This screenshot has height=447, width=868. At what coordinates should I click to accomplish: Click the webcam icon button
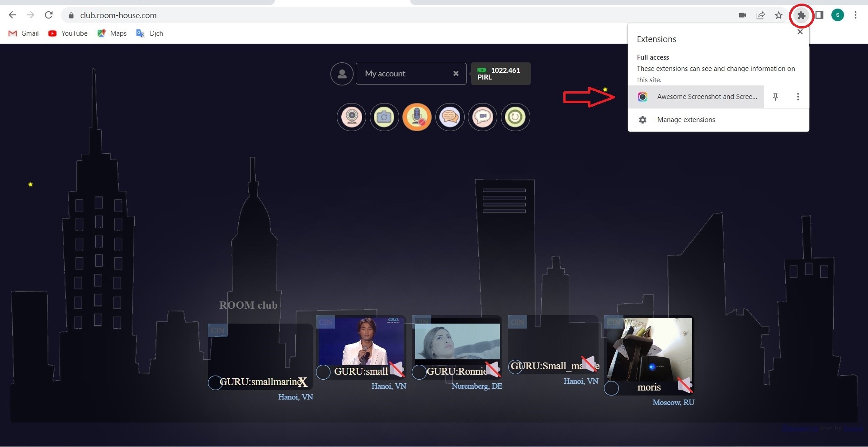[351, 117]
